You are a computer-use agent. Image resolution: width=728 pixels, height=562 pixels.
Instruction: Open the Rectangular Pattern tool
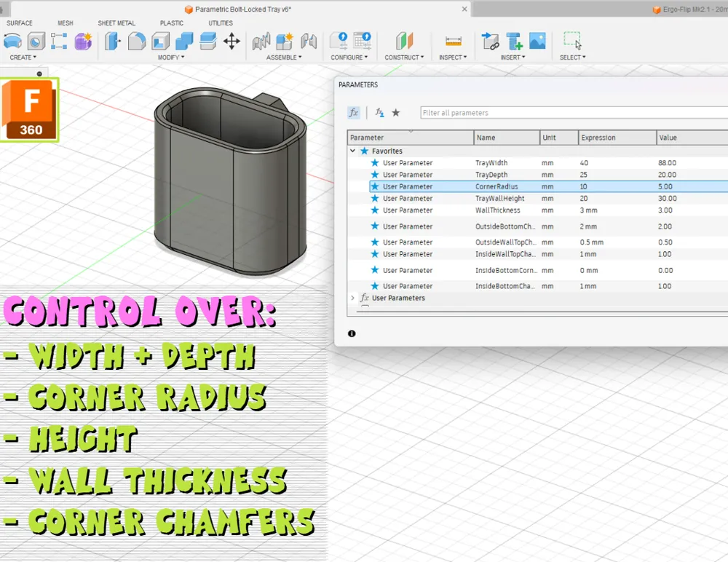(59, 41)
